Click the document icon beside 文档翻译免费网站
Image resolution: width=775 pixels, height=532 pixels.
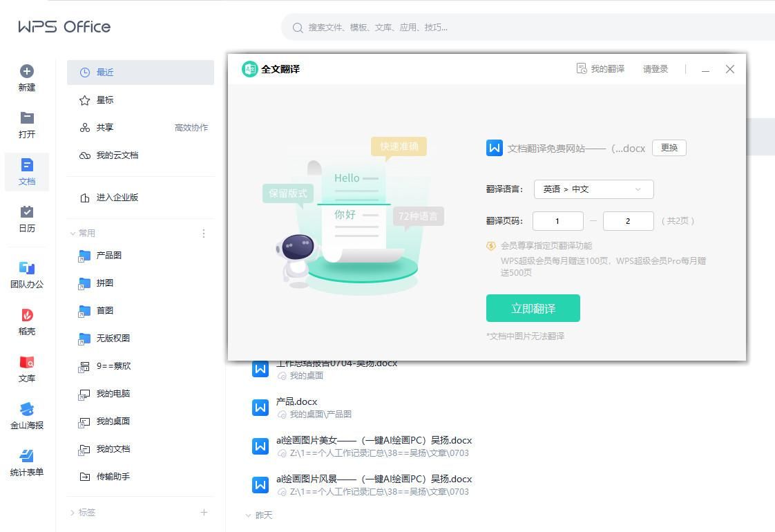click(495, 148)
